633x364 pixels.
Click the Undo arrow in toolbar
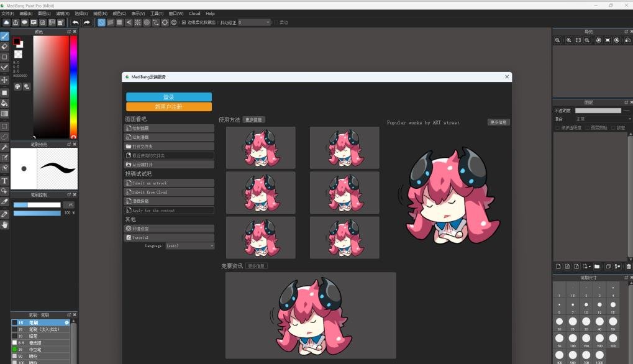pos(75,22)
